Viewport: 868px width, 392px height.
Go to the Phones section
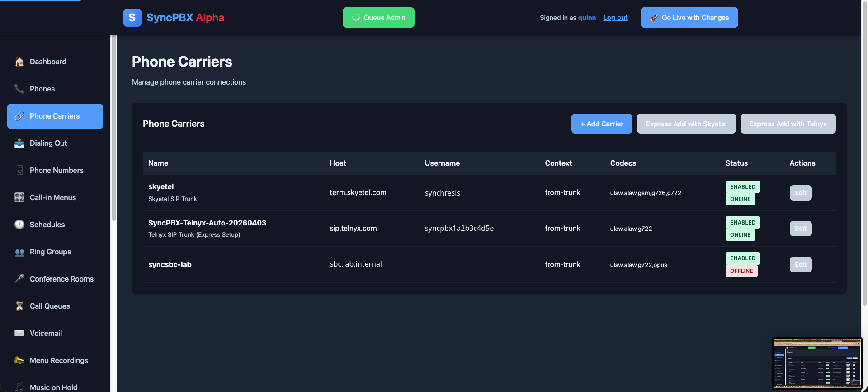55,89
